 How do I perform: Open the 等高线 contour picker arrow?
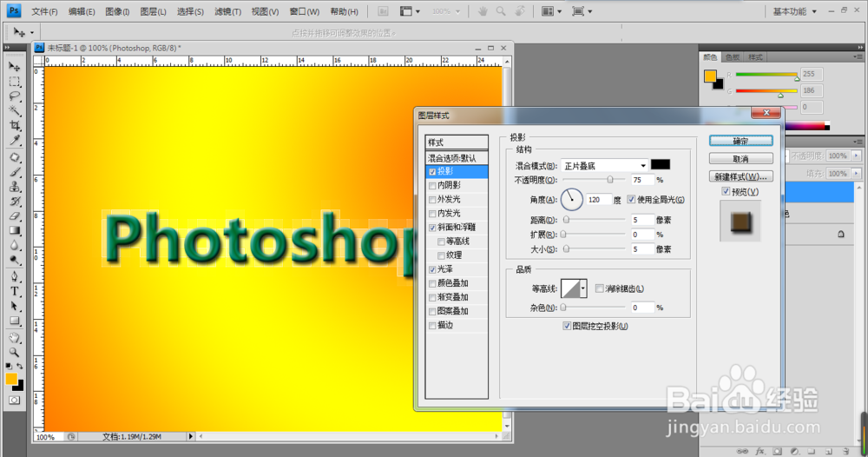[x=583, y=288]
